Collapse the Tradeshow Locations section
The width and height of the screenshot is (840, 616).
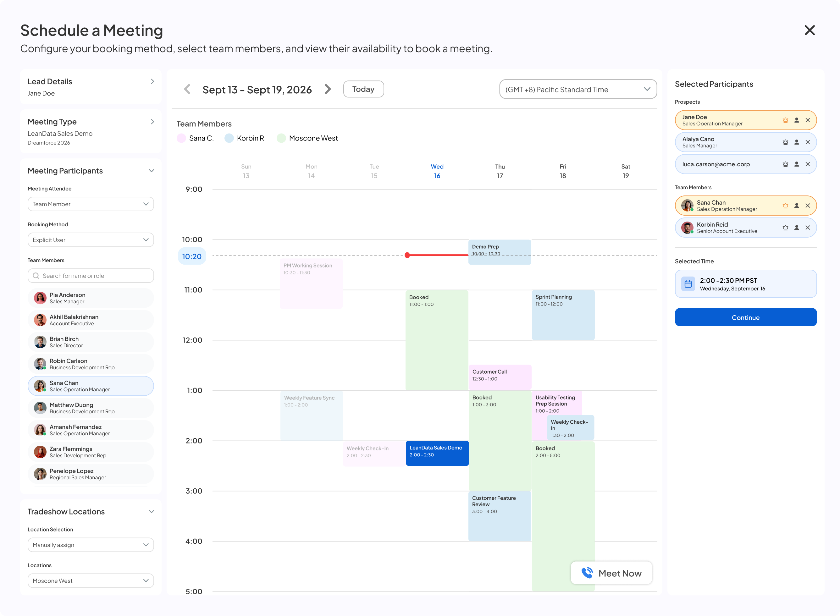[152, 512]
